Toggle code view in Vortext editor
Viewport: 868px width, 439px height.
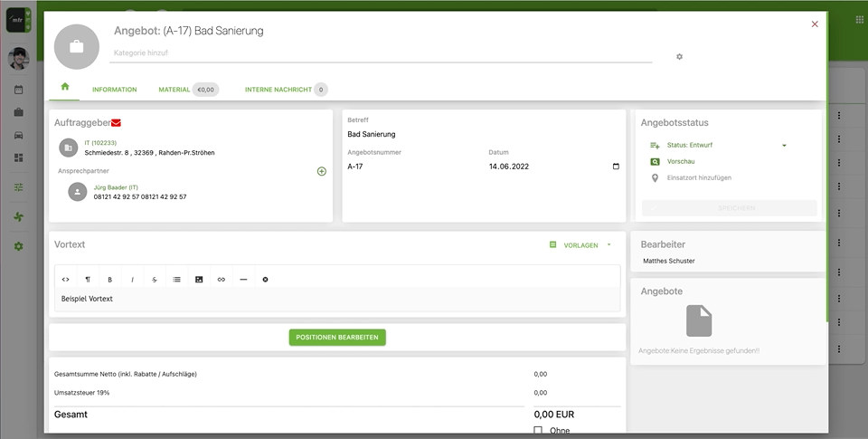65,280
